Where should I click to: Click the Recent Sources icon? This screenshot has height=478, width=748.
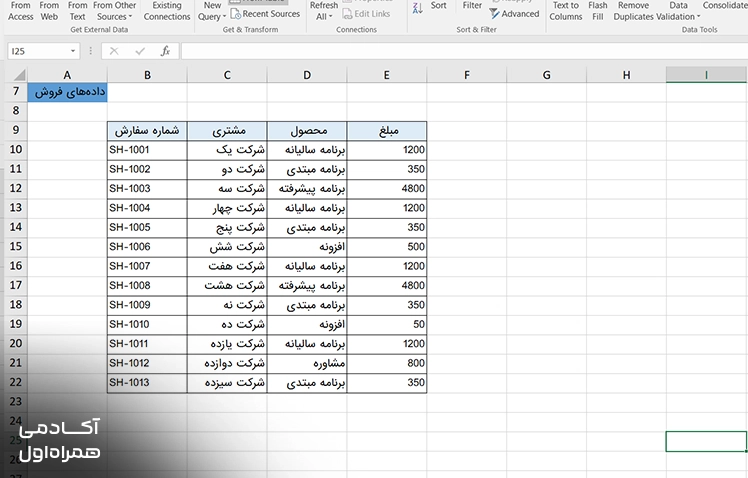tap(236, 14)
